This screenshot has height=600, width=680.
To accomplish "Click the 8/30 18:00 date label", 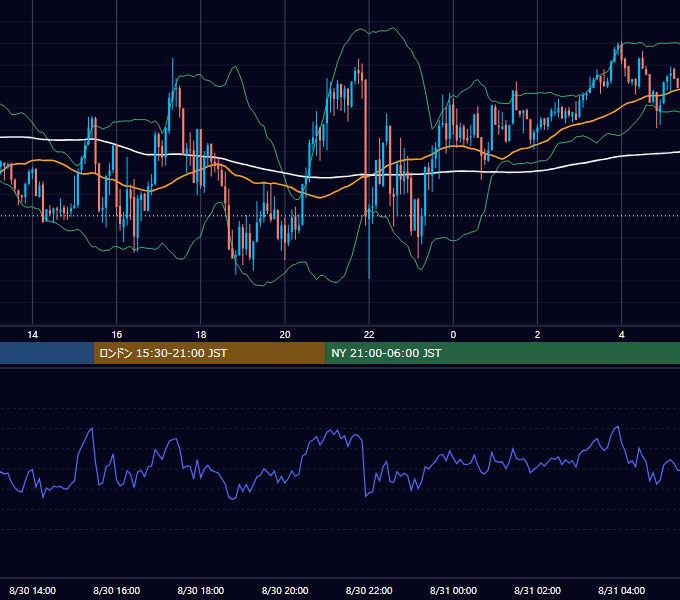I will click(x=201, y=590).
